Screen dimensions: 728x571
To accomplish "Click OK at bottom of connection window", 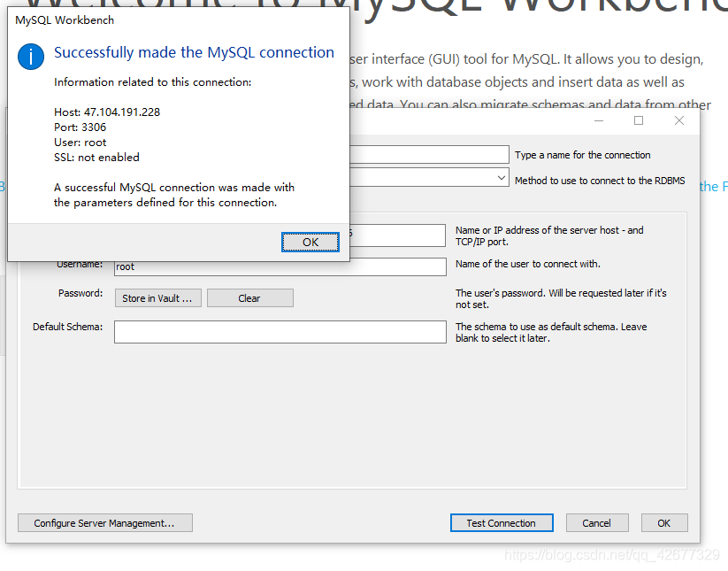I will 664,523.
